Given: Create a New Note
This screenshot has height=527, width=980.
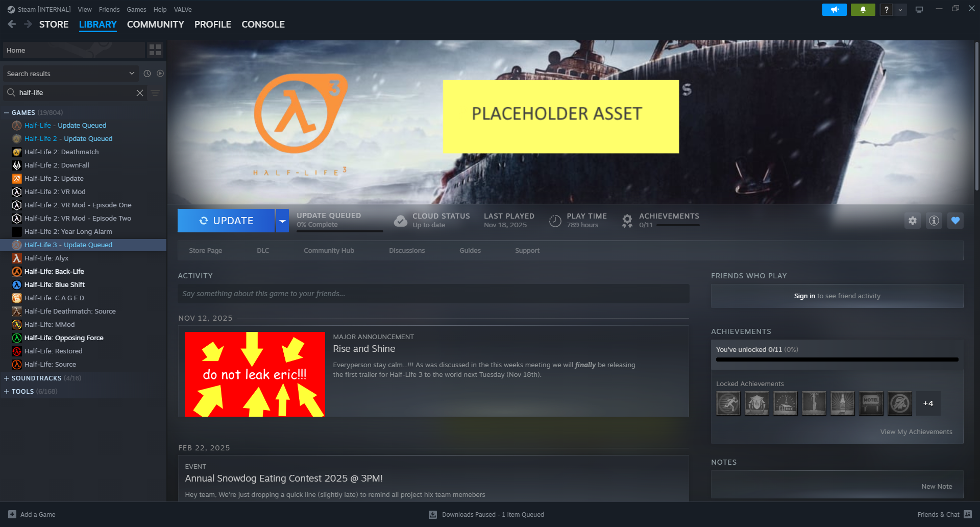Looking at the screenshot, I should [x=937, y=487].
